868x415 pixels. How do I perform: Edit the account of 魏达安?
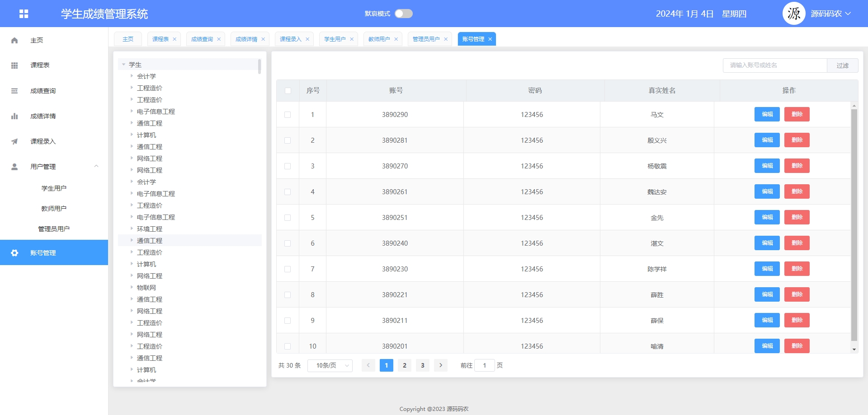(x=767, y=191)
